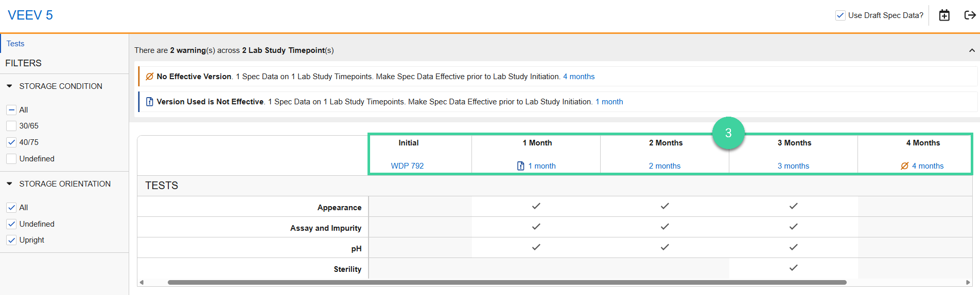Image resolution: width=980 pixels, height=295 pixels.
Task: Collapse the warnings panel with chevron
Action: point(971,50)
